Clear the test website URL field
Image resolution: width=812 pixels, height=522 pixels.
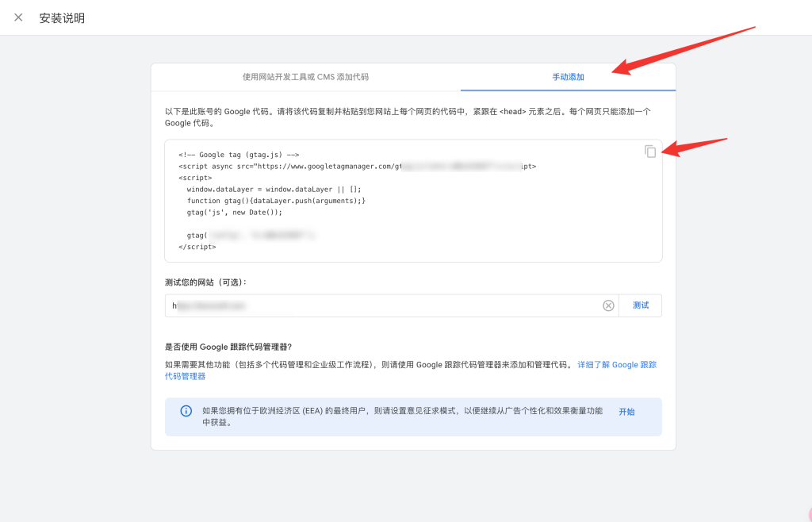(x=608, y=305)
